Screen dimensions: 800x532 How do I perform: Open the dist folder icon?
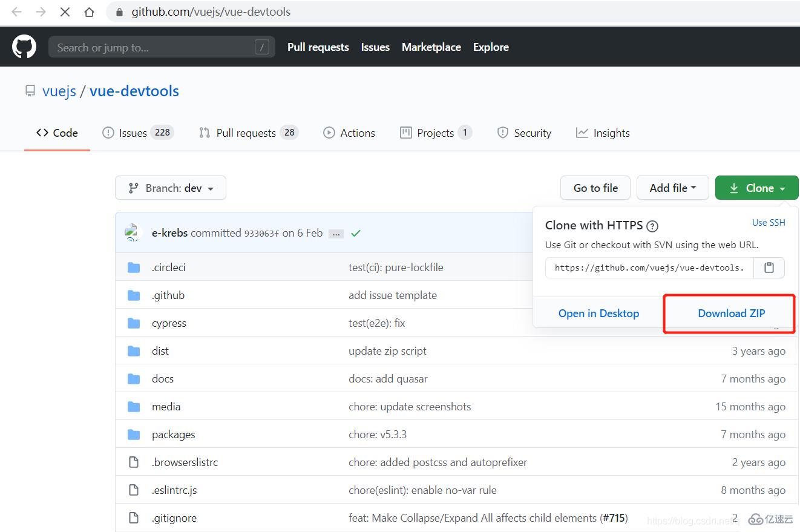tap(134, 351)
